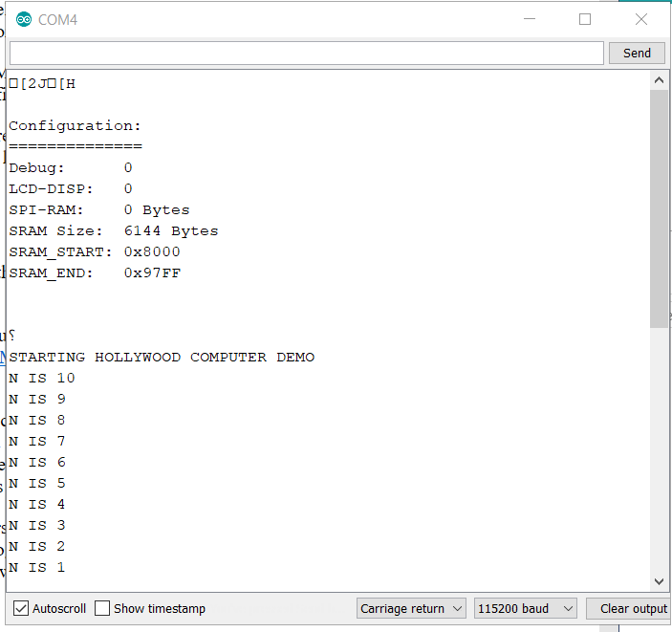
Task: Click the COM4 window title text
Action: point(58,20)
